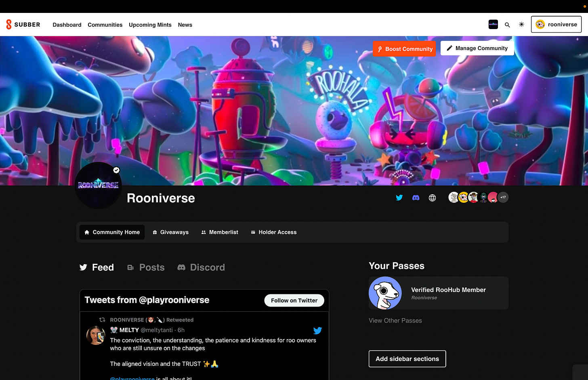588x380 pixels.
Task: Select the Feed section
Action: tap(97, 267)
